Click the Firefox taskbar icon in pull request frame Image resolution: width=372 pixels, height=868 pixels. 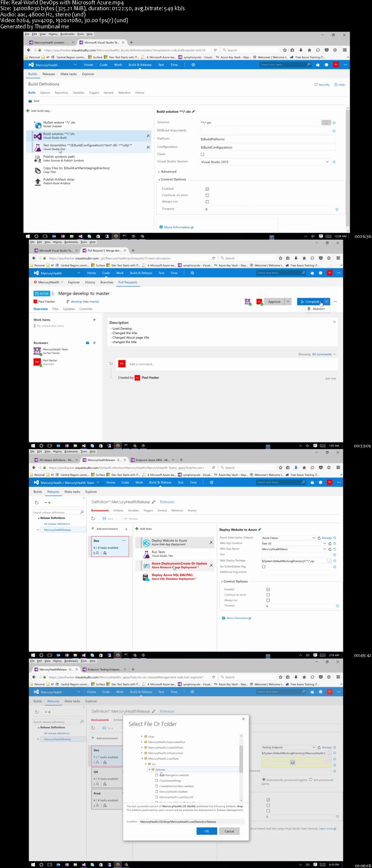pos(118,446)
